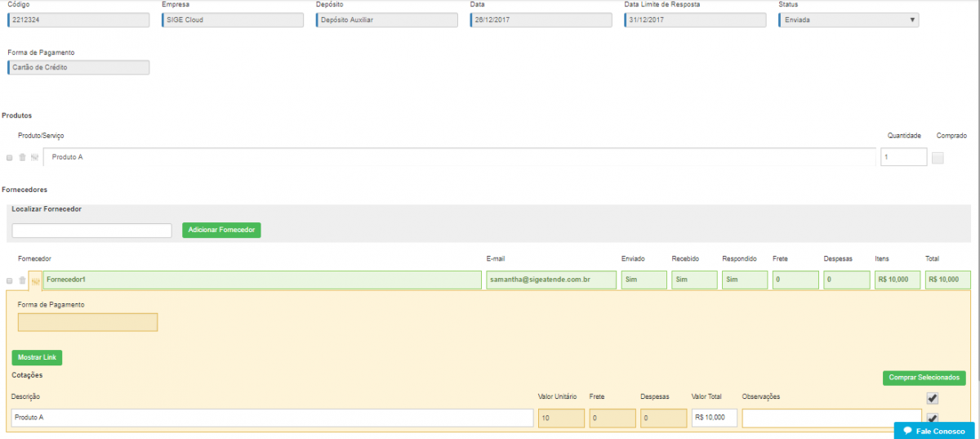Click the Itens field R$ 10,000
Image resolution: width=980 pixels, height=439 pixels.
[897, 280]
